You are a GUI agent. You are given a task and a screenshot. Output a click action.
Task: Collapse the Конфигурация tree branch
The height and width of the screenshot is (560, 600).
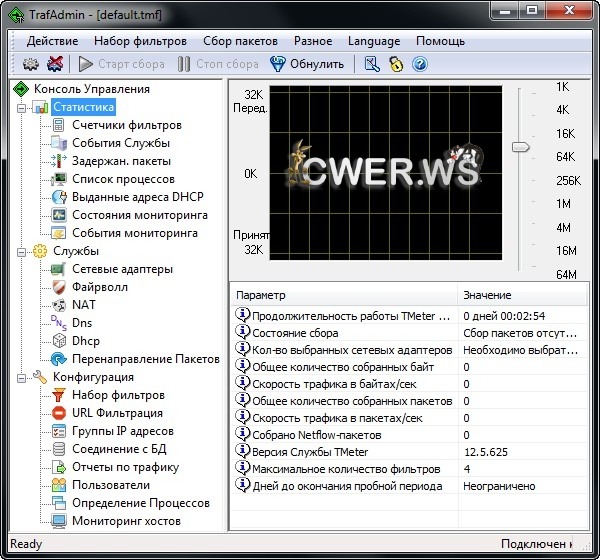(22, 377)
